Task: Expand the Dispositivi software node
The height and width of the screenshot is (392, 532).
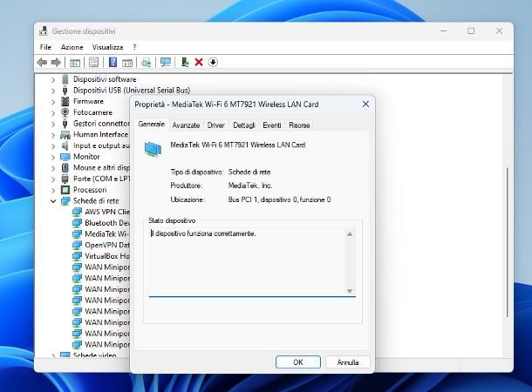Action: point(53,79)
